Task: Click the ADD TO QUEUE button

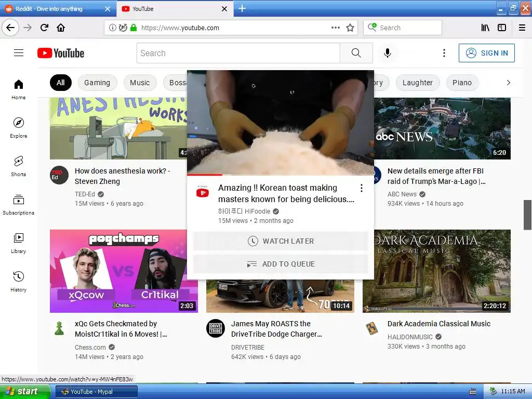Action: 281,263
